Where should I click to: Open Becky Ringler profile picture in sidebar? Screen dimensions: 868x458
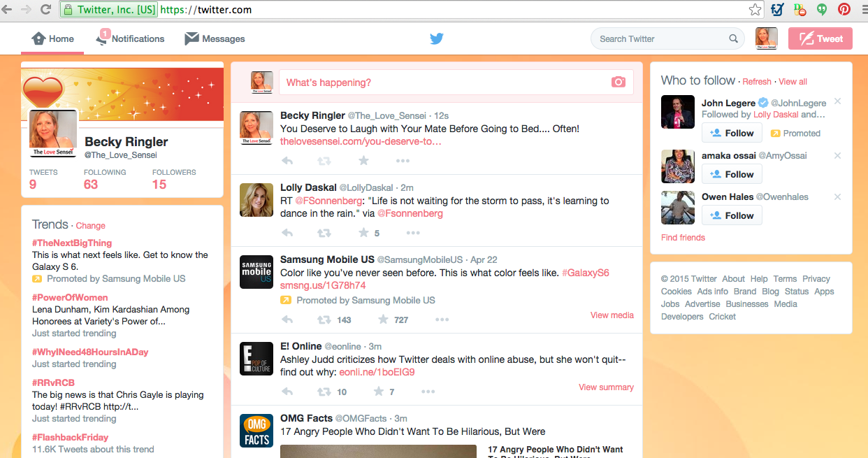(x=53, y=134)
